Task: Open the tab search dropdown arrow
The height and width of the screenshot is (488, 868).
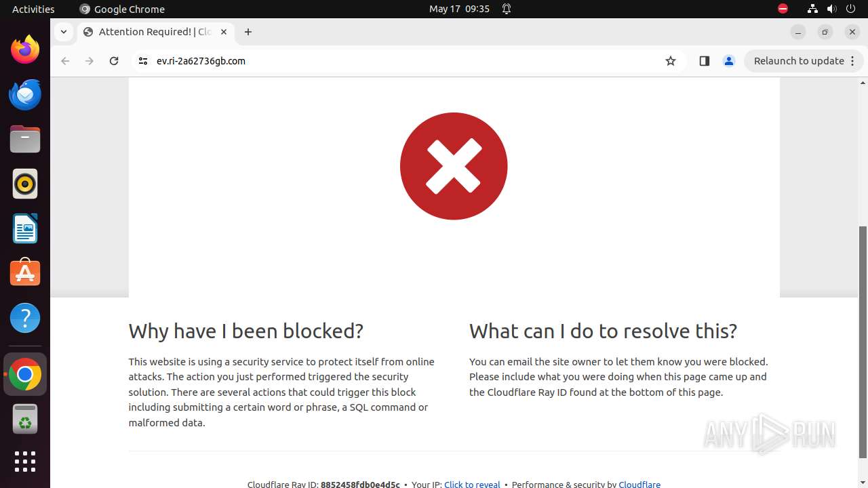Action: tap(63, 32)
